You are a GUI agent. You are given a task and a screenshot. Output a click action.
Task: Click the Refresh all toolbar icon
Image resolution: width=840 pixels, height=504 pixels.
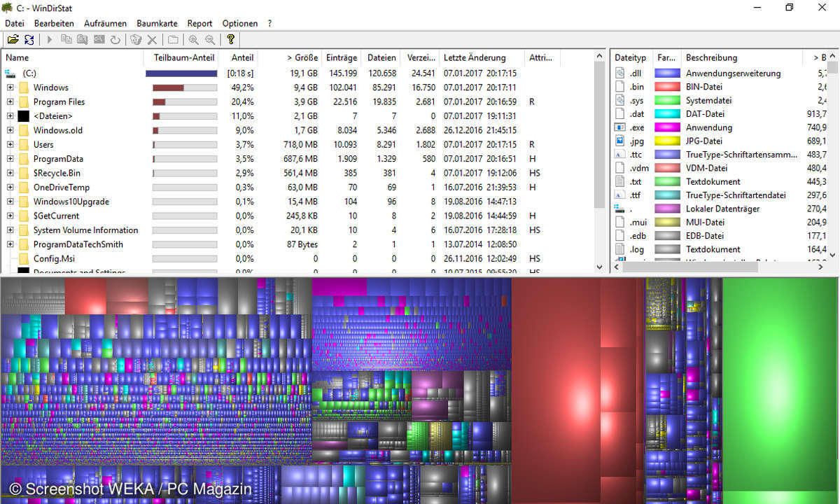pyautogui.click(x=29, y=40)
